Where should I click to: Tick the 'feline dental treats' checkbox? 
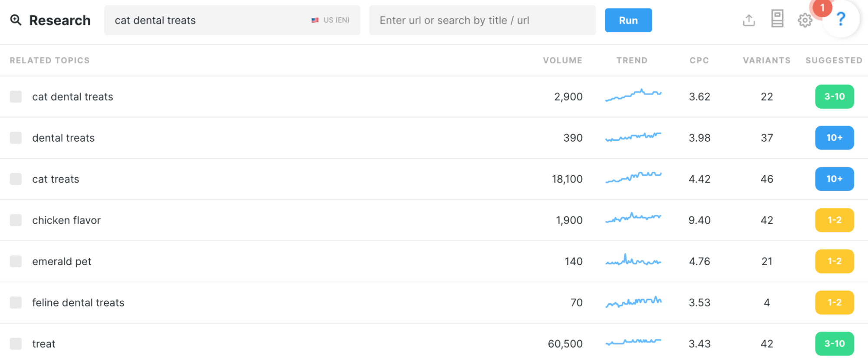[x=16, y=302]
